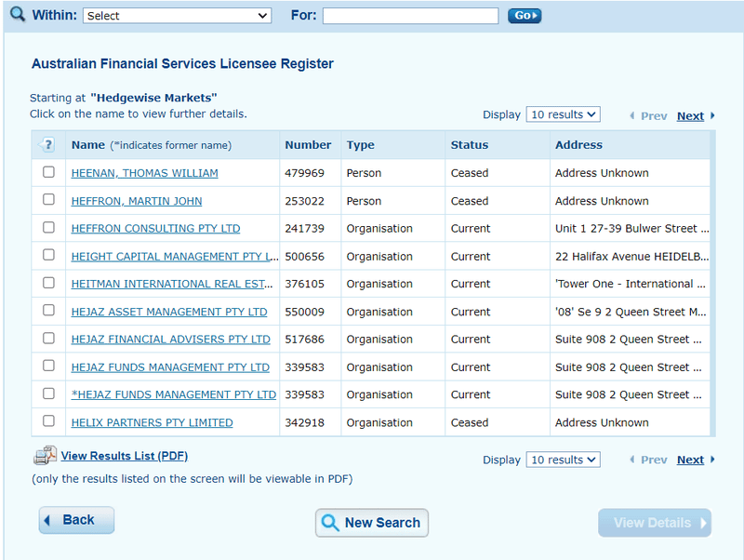The height and width of the screenshot is (560, 744).
Task: Click the bottom Prev link
Action: click(654, 460)
